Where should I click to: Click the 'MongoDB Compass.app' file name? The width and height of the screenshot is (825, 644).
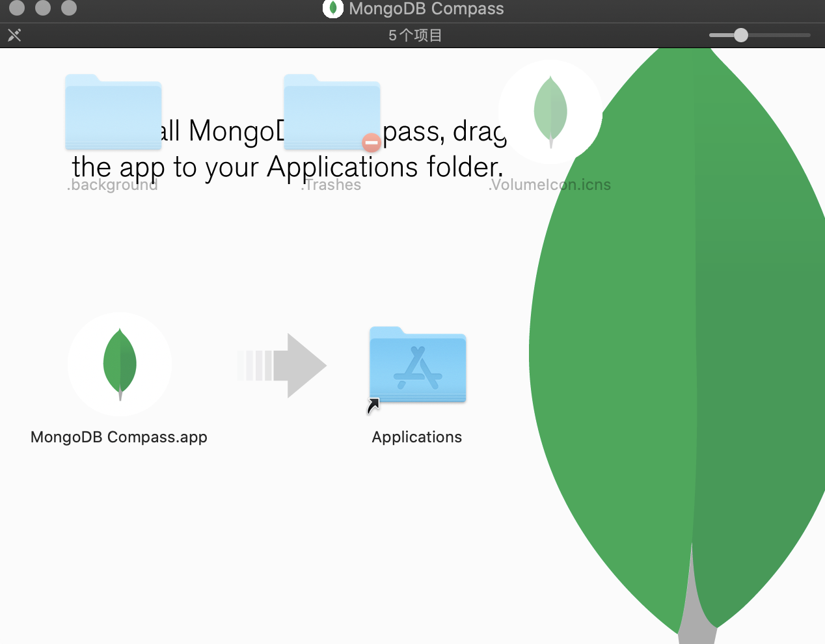[x=119, y=437]
